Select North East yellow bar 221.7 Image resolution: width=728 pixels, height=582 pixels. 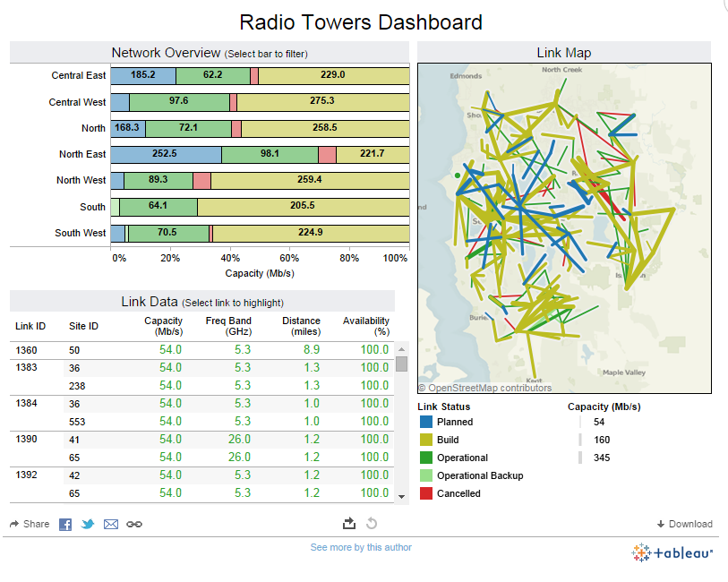373,155
